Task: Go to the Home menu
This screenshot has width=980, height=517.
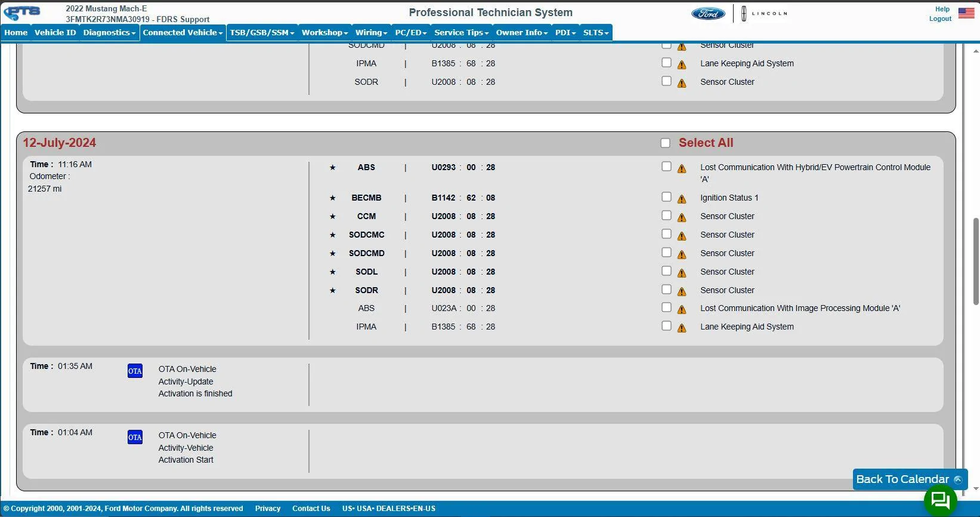Action: coord(16,33)
